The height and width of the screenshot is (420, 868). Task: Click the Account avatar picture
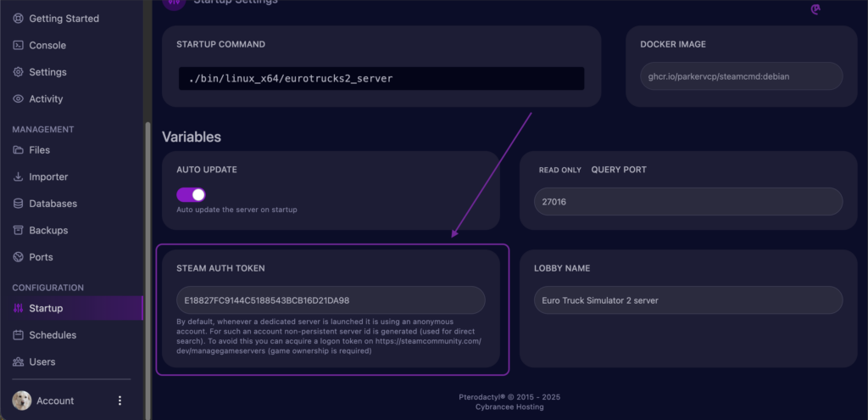click(21, 400)
